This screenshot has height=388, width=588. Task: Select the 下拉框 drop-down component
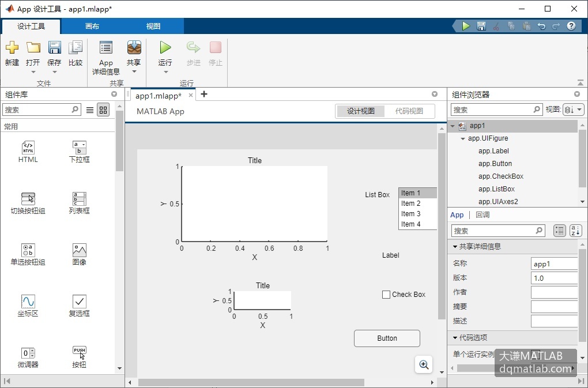(79, 152)
